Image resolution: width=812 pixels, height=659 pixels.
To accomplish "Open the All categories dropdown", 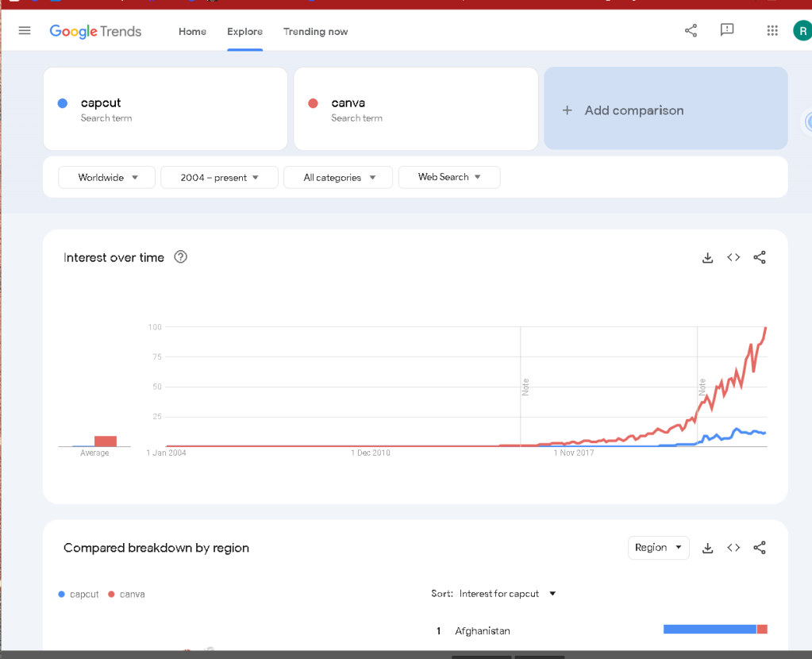I will click(x=338, y=177).
